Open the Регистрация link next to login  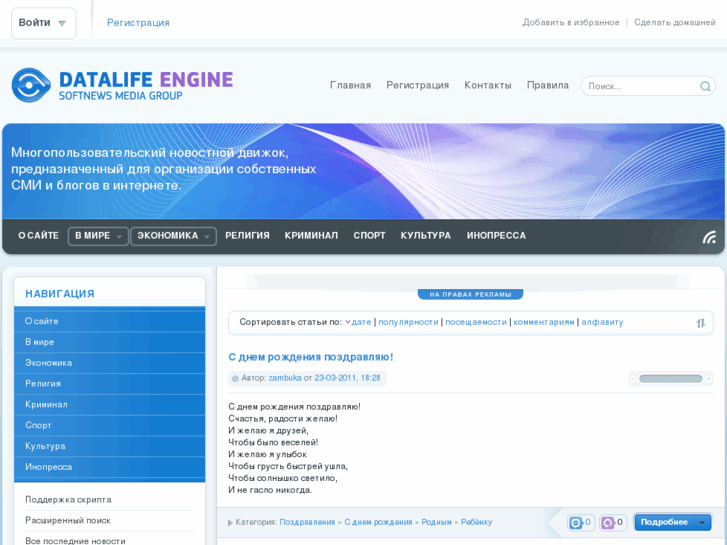138,23
